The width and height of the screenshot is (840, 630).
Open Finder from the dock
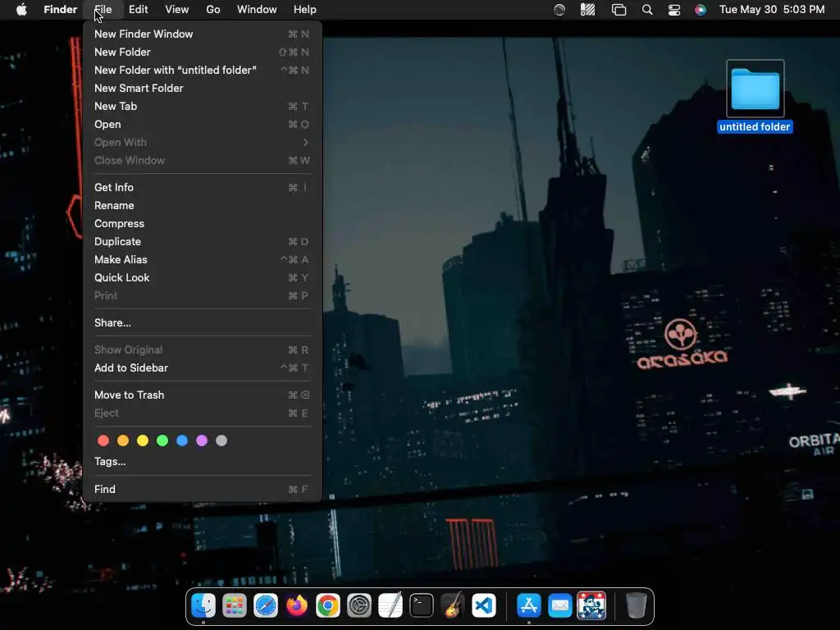pyautogui.click(x=203, y=606)
